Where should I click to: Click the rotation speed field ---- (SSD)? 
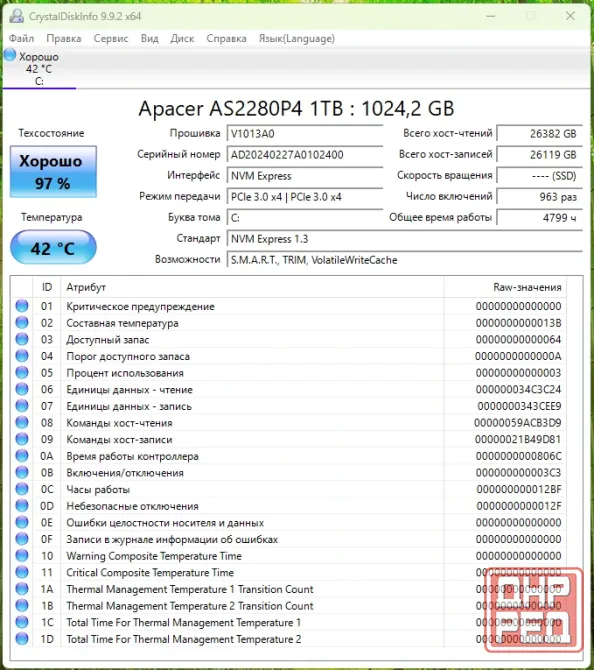point(539,176)
